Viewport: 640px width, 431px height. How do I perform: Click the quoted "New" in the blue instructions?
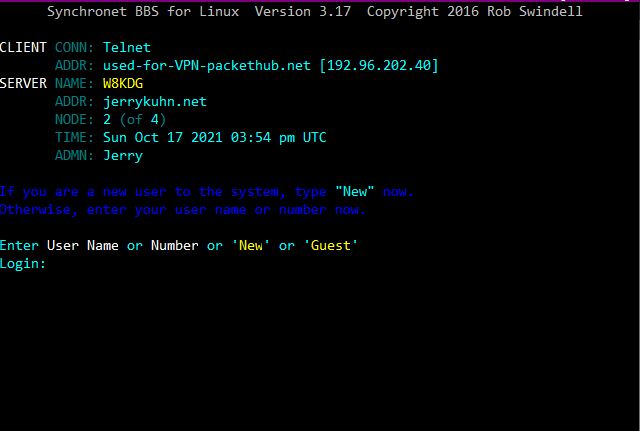click(354, 191)
